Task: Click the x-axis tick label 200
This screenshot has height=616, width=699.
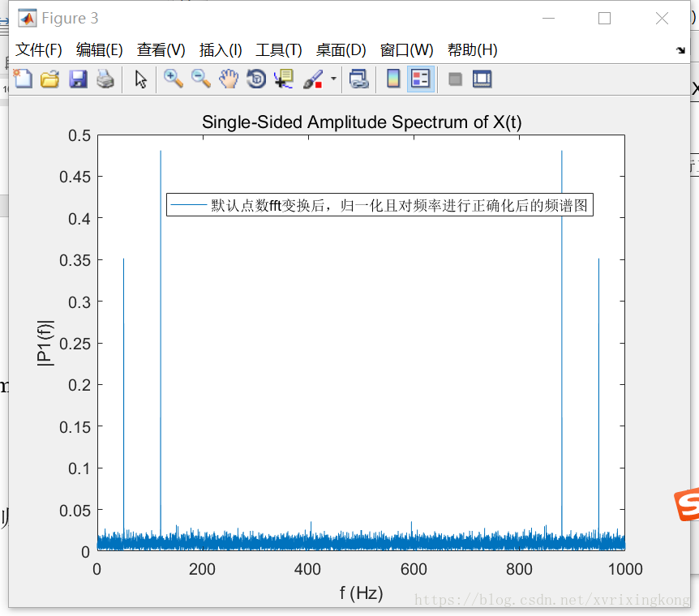Action: click(202, 569)
